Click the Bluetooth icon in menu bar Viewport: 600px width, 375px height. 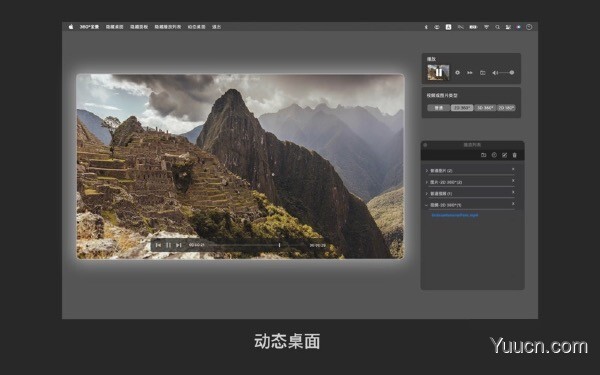426,27
